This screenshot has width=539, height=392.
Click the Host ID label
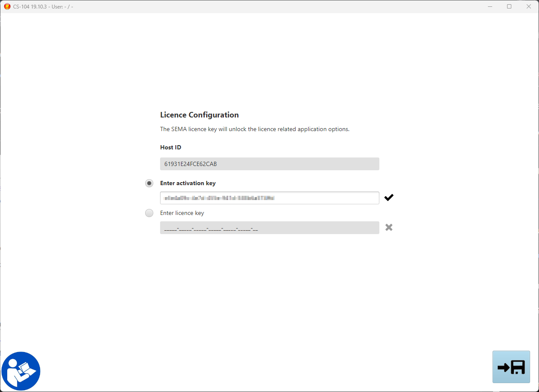coord(170,147)
